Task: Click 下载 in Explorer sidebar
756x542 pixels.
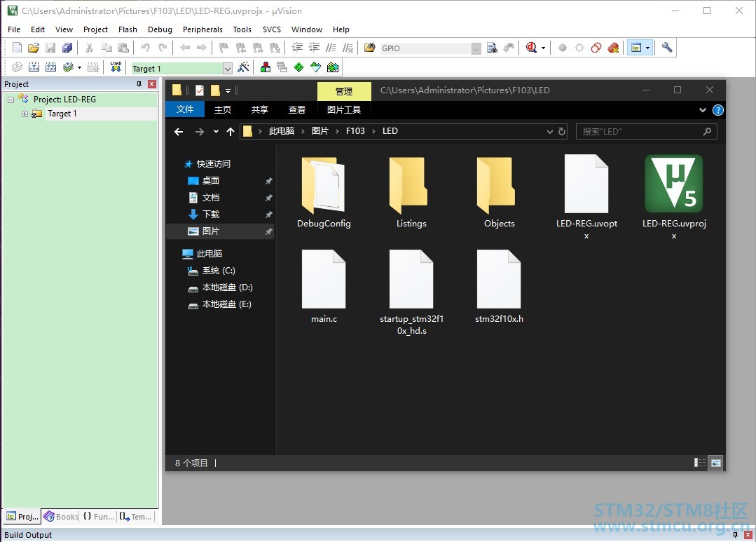Action: click(x=211, y=215)
